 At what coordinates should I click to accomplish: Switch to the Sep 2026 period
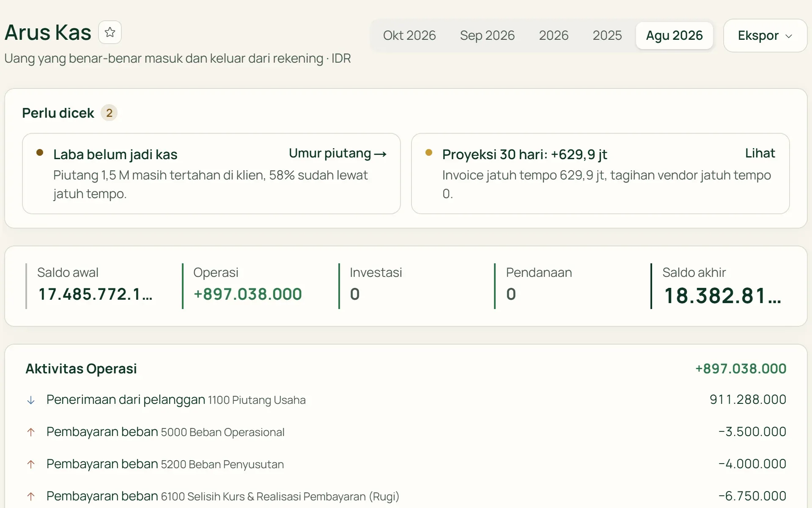pyautogui.click(x=487, y=36)
